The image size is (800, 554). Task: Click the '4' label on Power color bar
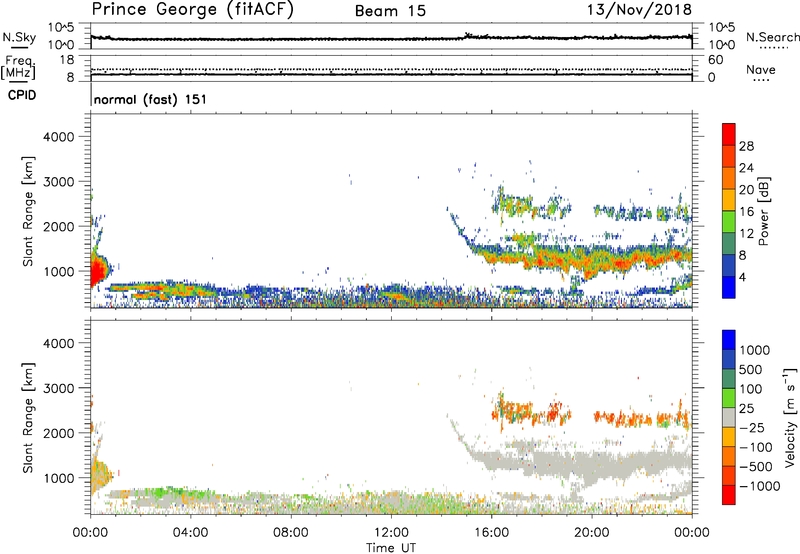pos(742,277)
